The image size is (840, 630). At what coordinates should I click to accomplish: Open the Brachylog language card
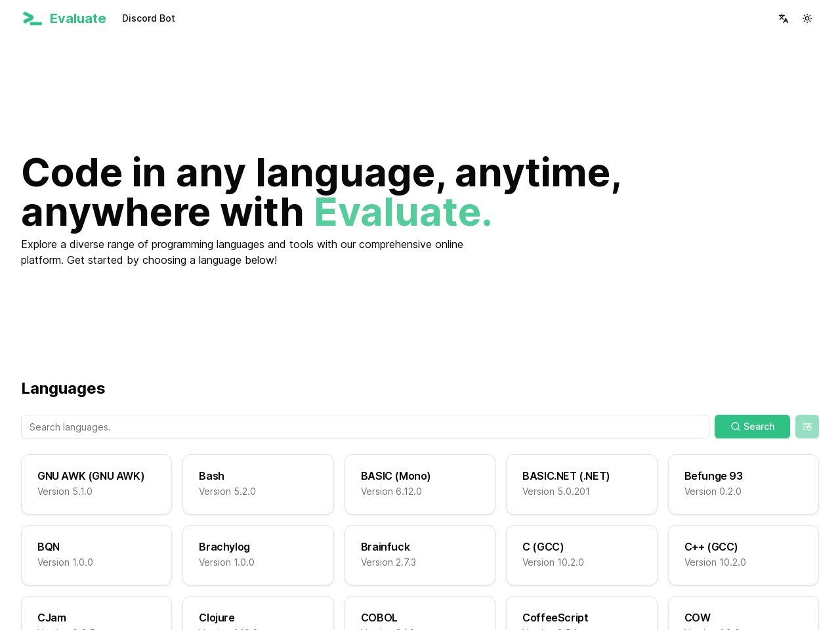258,555
